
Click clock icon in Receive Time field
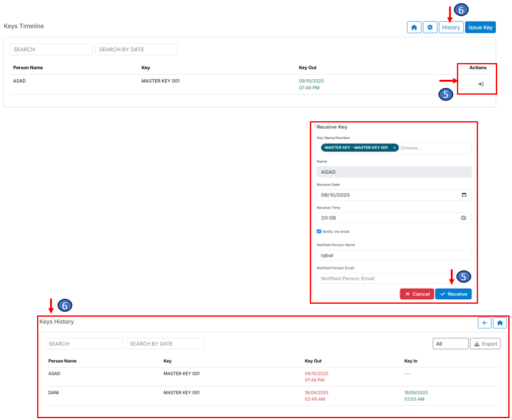tap(464, 218)
